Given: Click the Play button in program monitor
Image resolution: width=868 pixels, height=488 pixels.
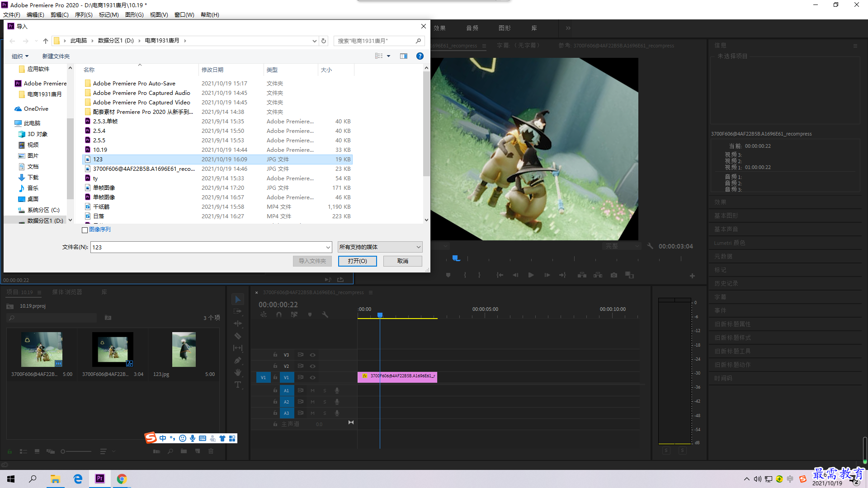Looking at the screenshot, I should [531, 275].
